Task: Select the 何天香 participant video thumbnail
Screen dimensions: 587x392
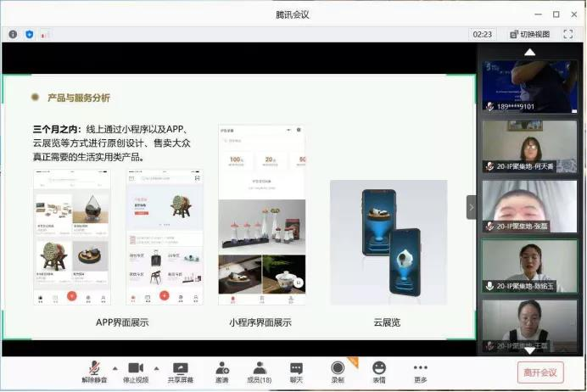Action: click(529, 146)
